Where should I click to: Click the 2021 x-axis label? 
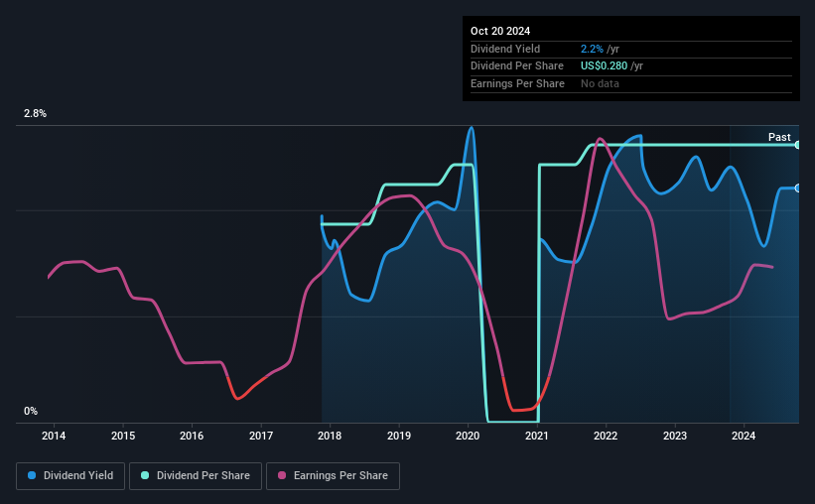[537, 436]
